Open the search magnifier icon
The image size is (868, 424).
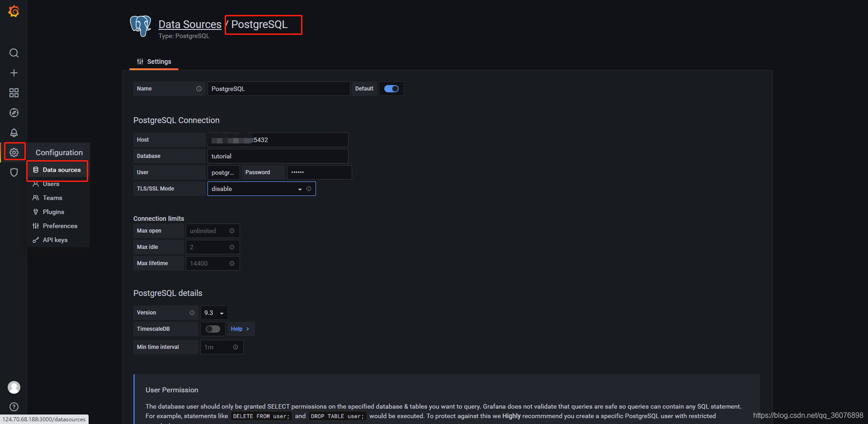coord(14,53)
